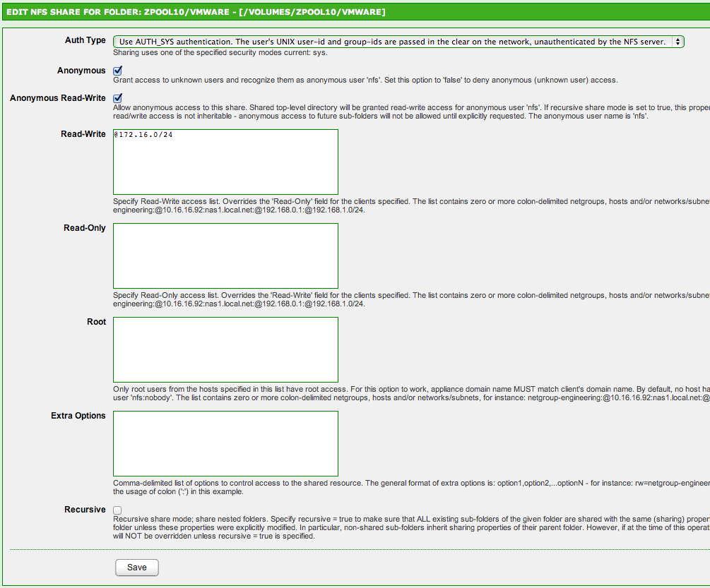Viewport: 710px width, 588px height.
Task: Click the "Read-Write" field label
Action: pos(83,134)
